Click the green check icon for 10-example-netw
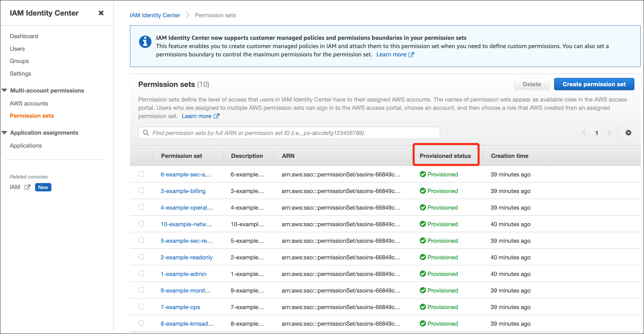Screen dimensions: 644x334 click(422, 224)
